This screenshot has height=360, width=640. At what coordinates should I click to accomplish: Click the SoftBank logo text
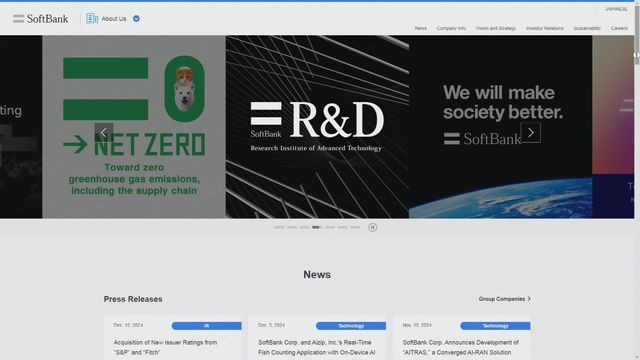(47, 19)
